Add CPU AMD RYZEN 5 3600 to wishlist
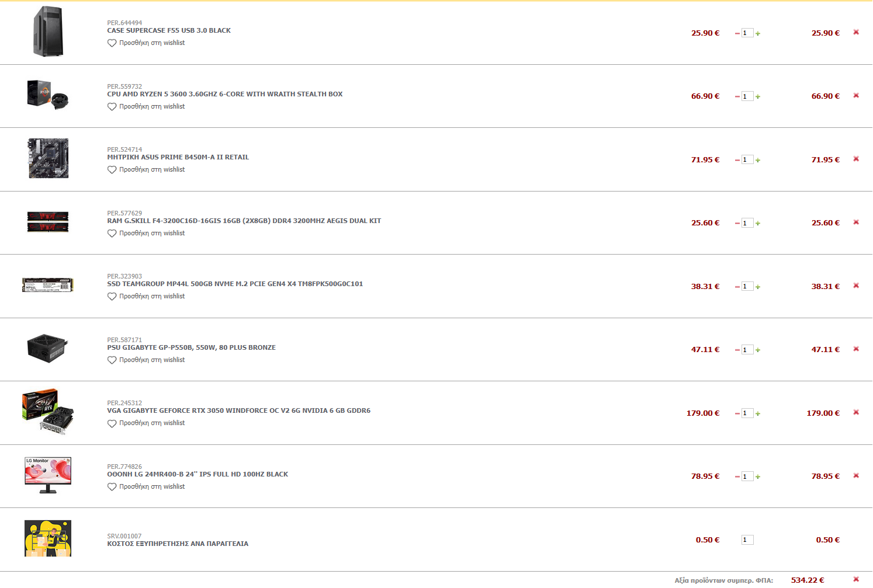Screen dimensions: 873x588 [146, 106]
